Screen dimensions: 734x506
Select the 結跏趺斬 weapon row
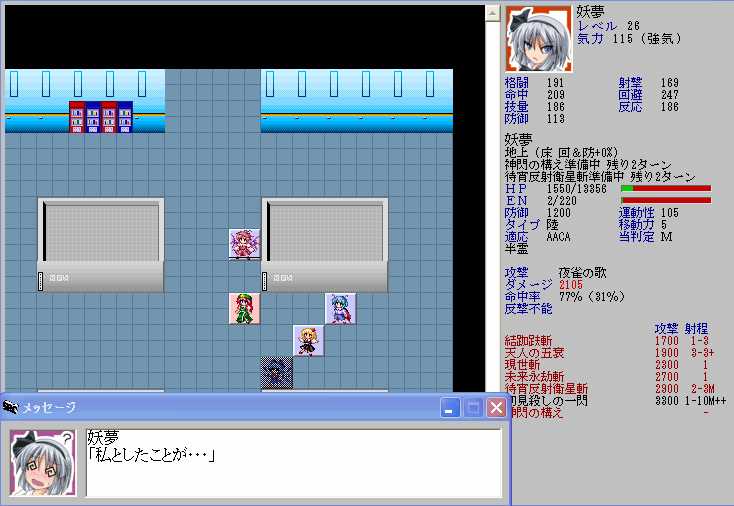[608, 341]
